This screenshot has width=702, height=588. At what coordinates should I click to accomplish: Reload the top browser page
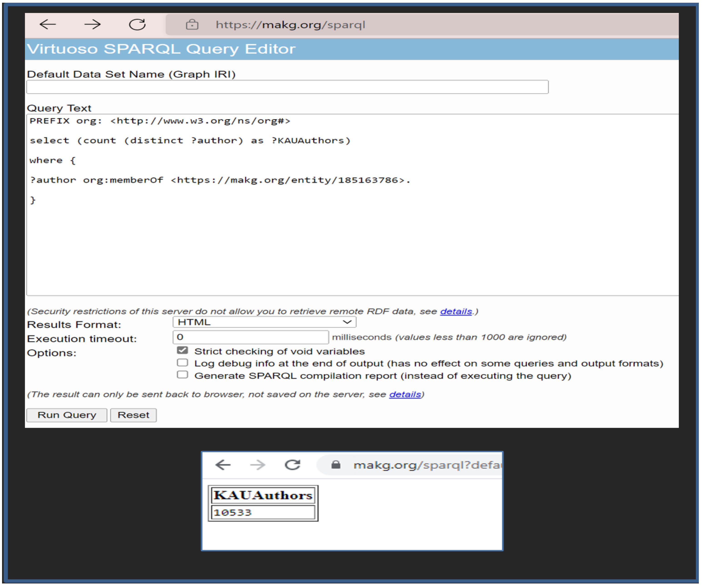[x=137, y=24]
